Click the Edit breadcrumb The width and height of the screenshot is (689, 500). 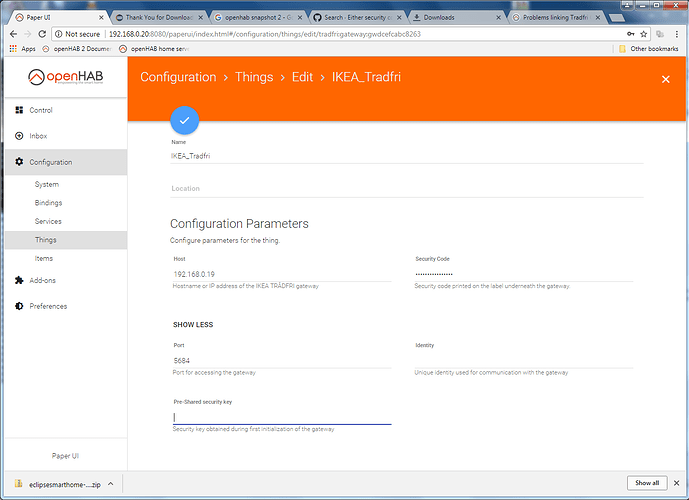coord(302,77)
